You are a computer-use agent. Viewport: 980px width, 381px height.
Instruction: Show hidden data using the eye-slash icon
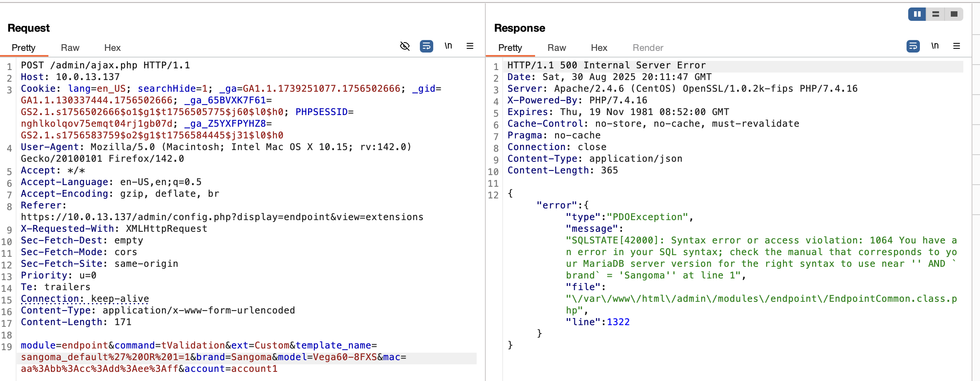405,46
